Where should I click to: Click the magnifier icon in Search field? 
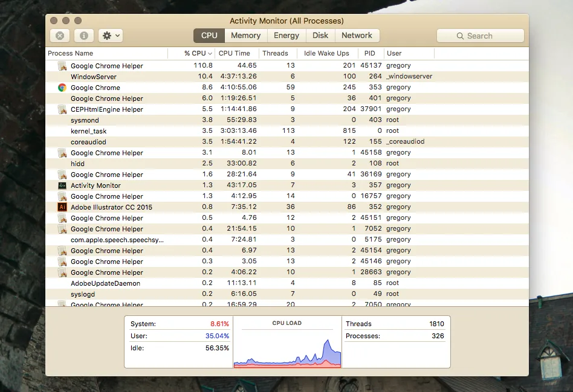coord(460,36)
